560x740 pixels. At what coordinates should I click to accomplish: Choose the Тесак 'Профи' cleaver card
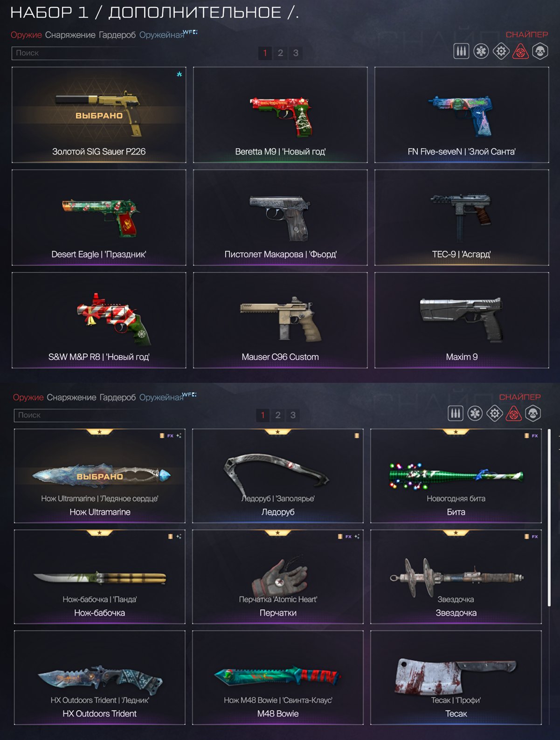click(x=456, y=678)
